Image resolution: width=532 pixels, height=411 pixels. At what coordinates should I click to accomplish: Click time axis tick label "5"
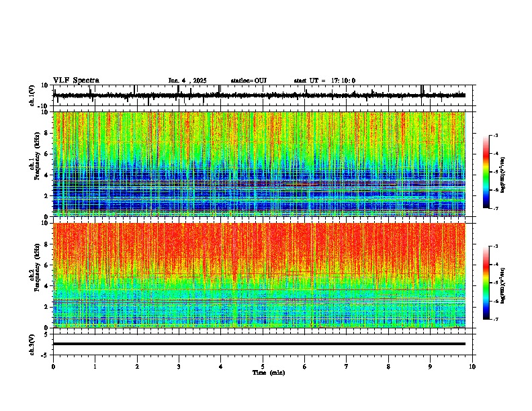[x=263, y=367]
